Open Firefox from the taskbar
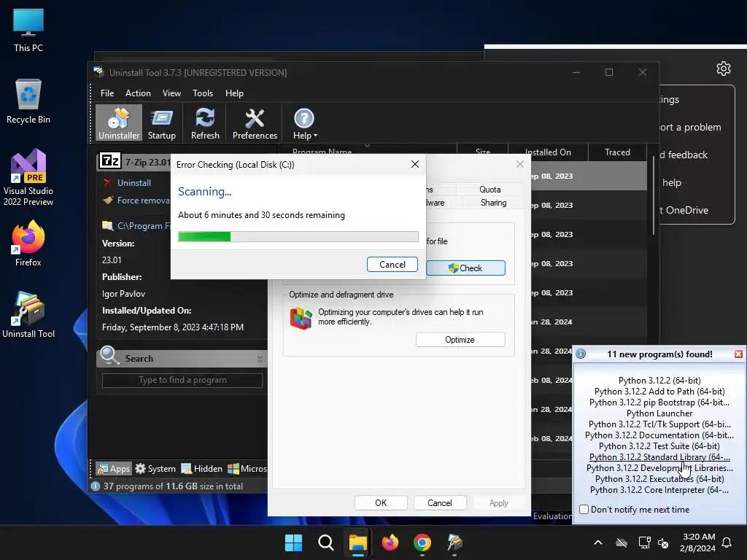The height and width of the screenshot is (560, 747). tap(390, 542)
